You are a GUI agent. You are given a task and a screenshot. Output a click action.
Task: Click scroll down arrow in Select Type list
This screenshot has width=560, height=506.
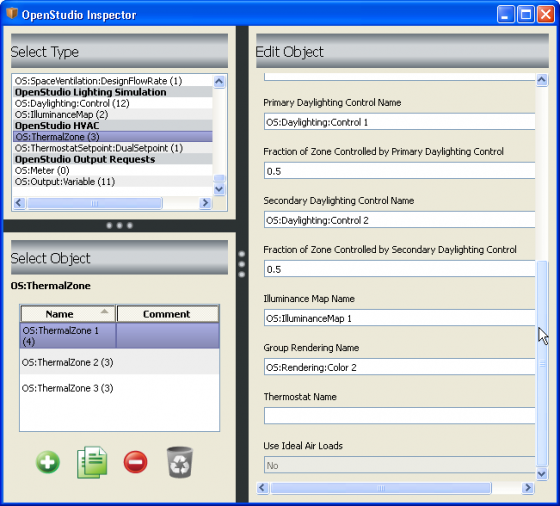[219, 189]
